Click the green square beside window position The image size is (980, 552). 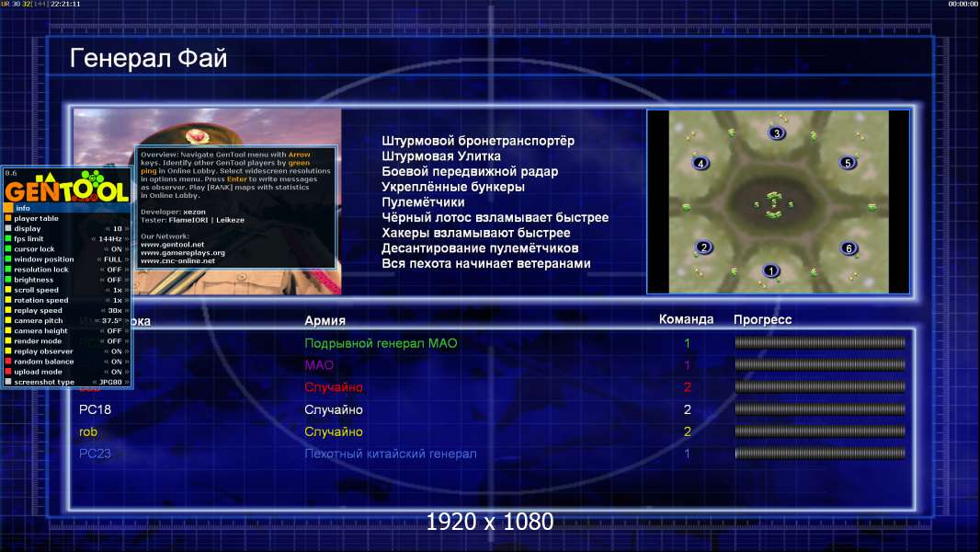click(x=8, y=259)
